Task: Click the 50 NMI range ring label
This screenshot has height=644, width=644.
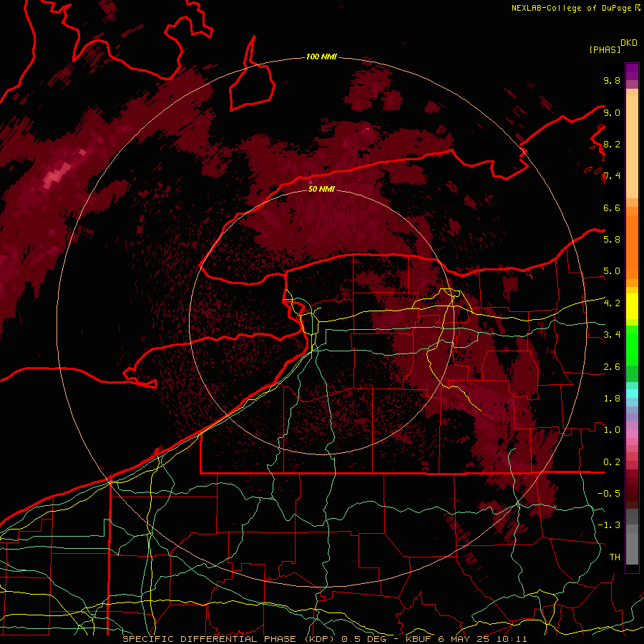Action: coord(321,189)
